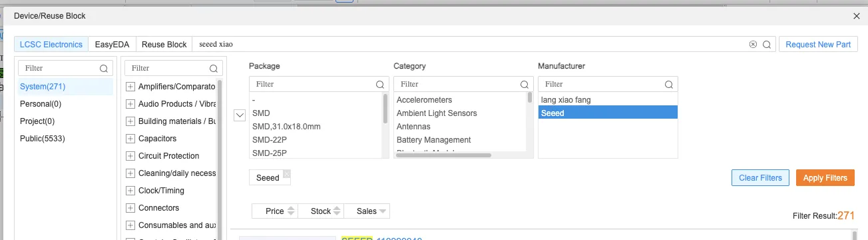The width and height of the screenshot is (868, 240).
Task: Click Clear Filters button
Action: [x=760, y=178]
